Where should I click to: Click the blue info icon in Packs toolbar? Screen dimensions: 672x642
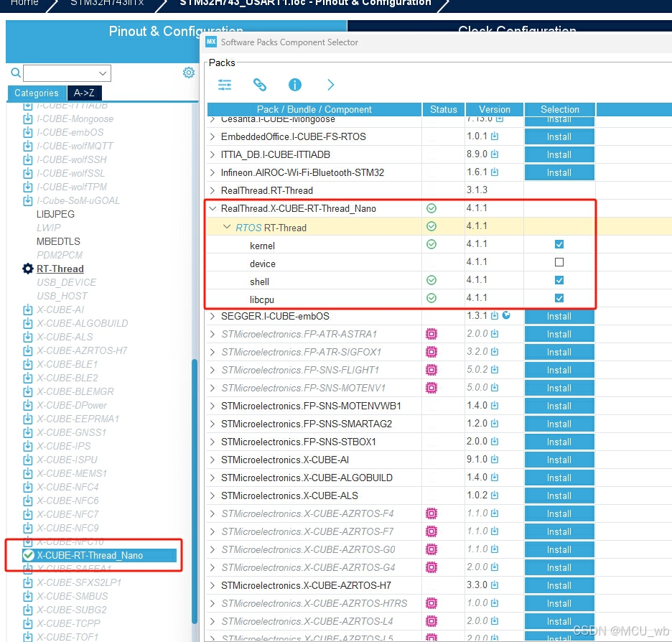point(295,85)
